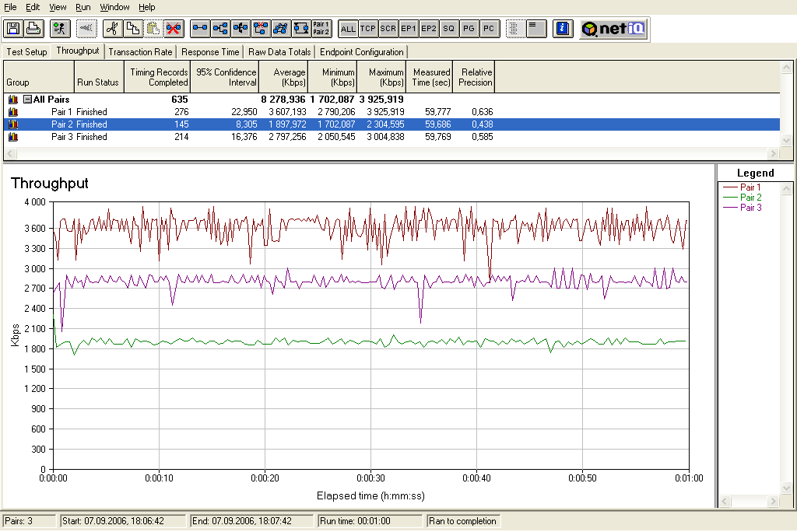Image resolution: width=797 pixels, height=532 pixels.
Task: Click the Add Pair icon
Action: 200,29
